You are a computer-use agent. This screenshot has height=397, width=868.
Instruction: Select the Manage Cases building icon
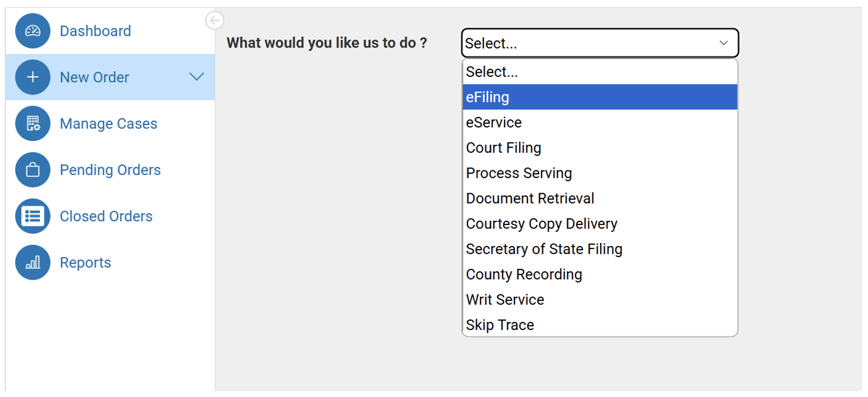click(32, 123)
